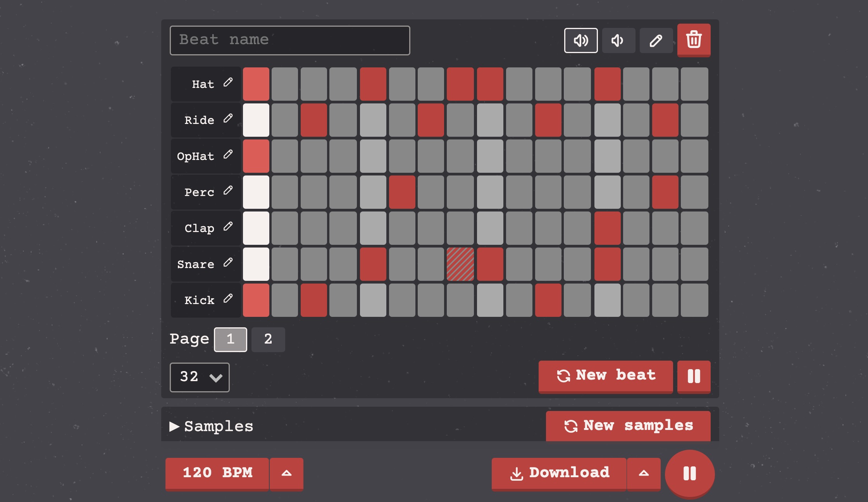The image size is (868, 502).
Task: Edit the Perc track pencil icon
Action: point(228,191)
